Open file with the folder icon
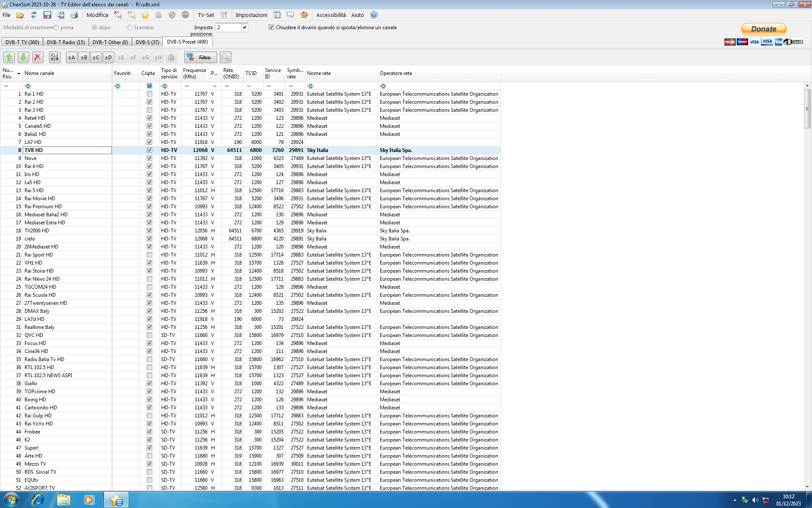This screenshot has width=812, height=508. 20,15
